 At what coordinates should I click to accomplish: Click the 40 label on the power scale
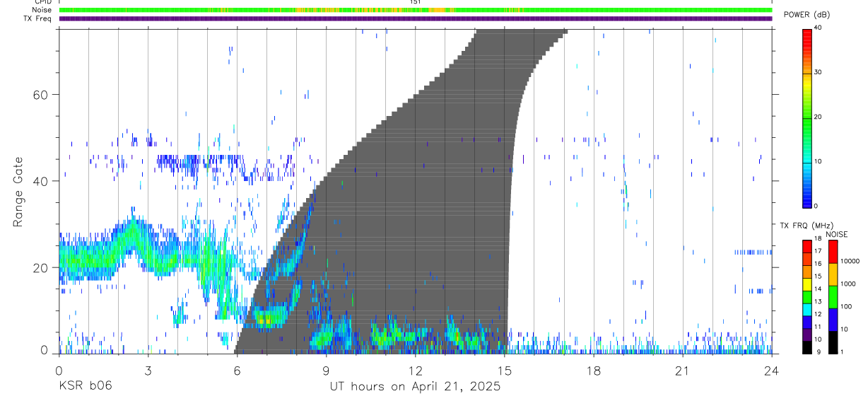[x=819, y=28]
